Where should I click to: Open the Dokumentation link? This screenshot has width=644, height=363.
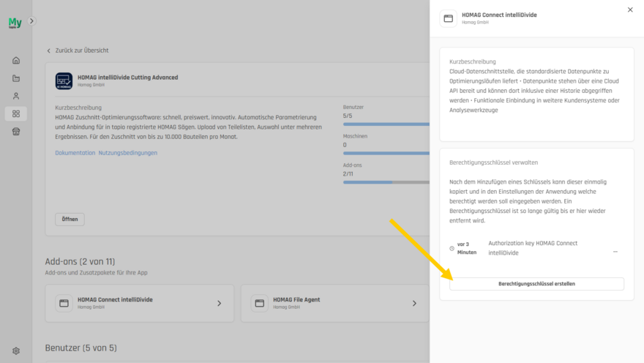[75, 153]
